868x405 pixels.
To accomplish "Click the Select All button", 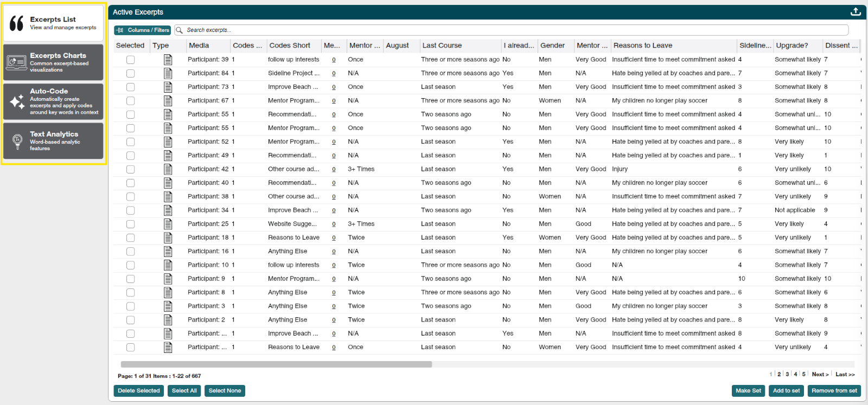I will (x=184, y=391).
